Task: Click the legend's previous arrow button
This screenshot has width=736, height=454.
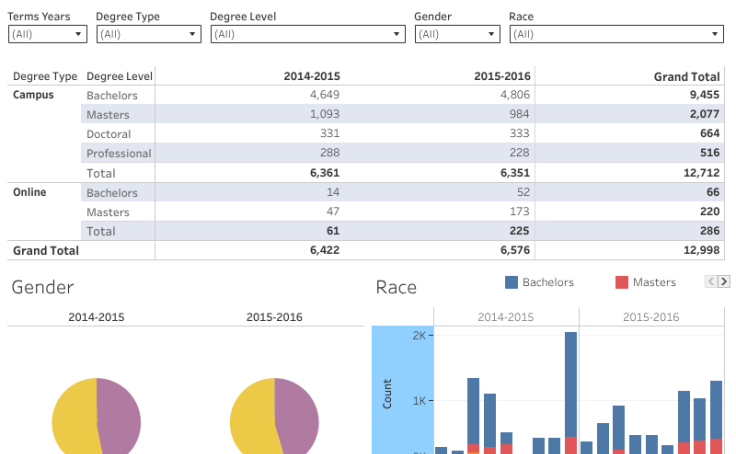Action: pos(711,282)
